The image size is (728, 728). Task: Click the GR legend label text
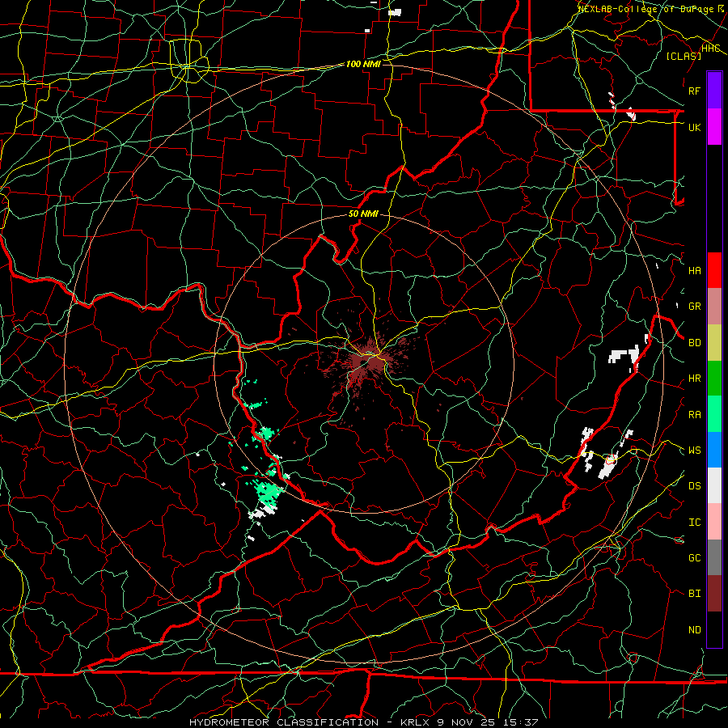(x=695, y=306)
